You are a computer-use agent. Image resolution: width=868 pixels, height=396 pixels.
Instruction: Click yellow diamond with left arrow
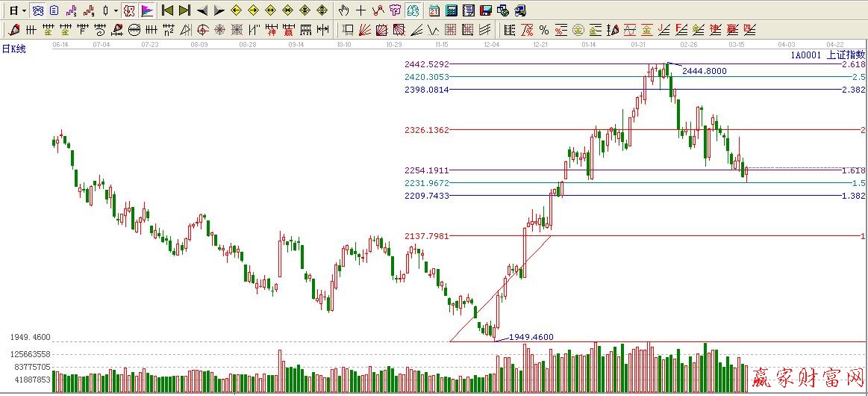[237, 10]
